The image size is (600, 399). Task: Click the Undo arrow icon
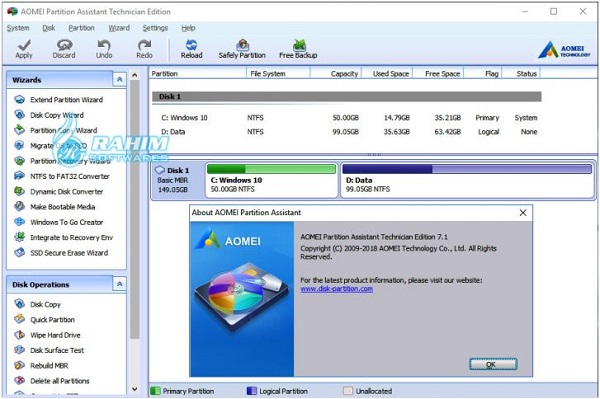coord(104,45)
